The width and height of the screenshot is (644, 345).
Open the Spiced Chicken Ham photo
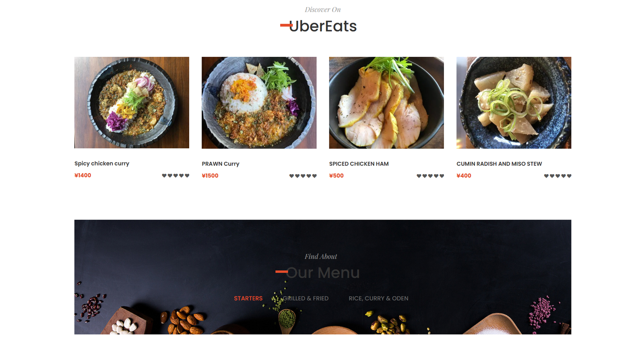click(386, 103)
